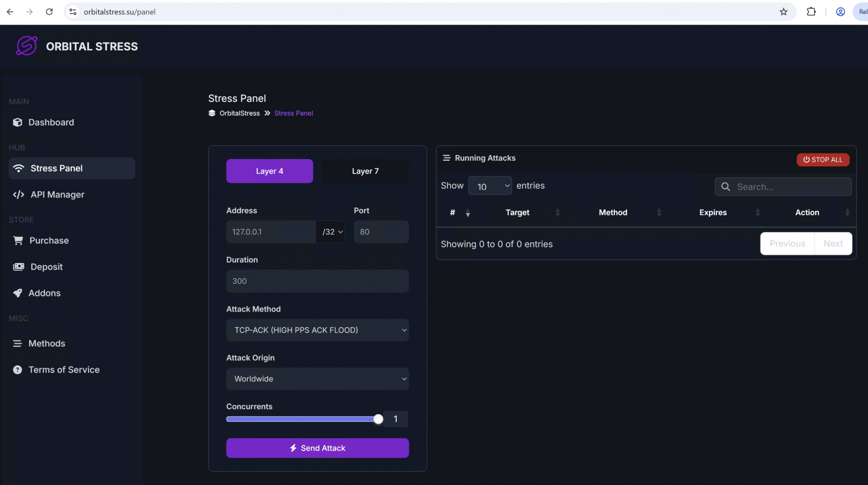
Task: Open the Attack Origin Worldwide dropdown
Action: point(318,379)
